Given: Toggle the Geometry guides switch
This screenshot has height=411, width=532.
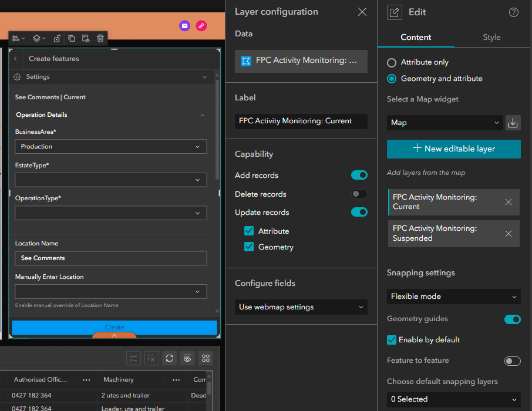Looking at the screenshot, I should [513, 319].
